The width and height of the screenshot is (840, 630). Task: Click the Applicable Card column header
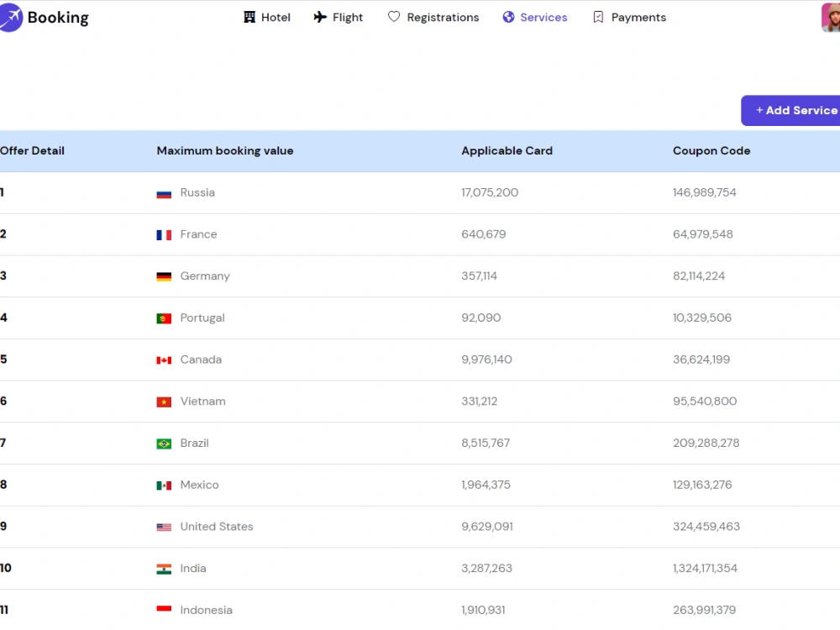[507, 150]
